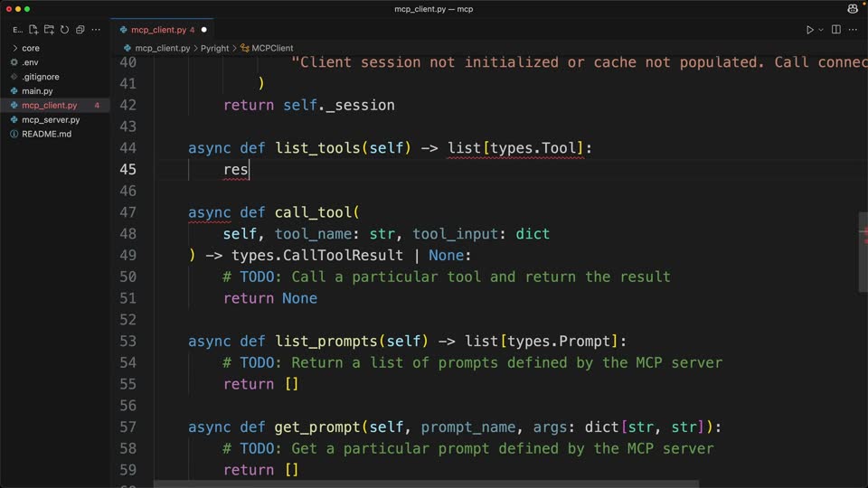
Task: Click the prompt_name parameter
Action: [468, 427]
